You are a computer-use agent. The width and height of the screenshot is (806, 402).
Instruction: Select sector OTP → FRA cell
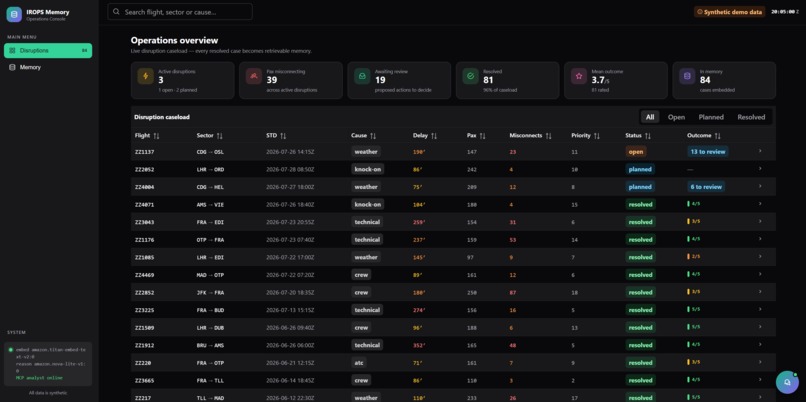click(210, 240)
